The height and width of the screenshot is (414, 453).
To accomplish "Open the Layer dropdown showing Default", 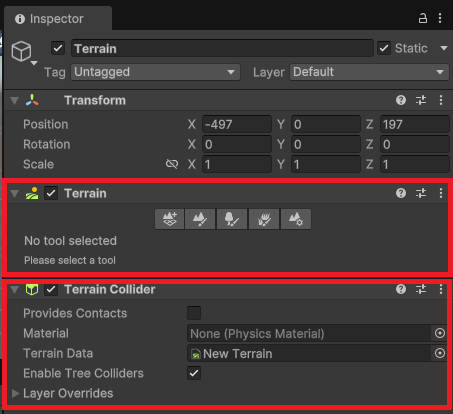I will coord(369,72).
